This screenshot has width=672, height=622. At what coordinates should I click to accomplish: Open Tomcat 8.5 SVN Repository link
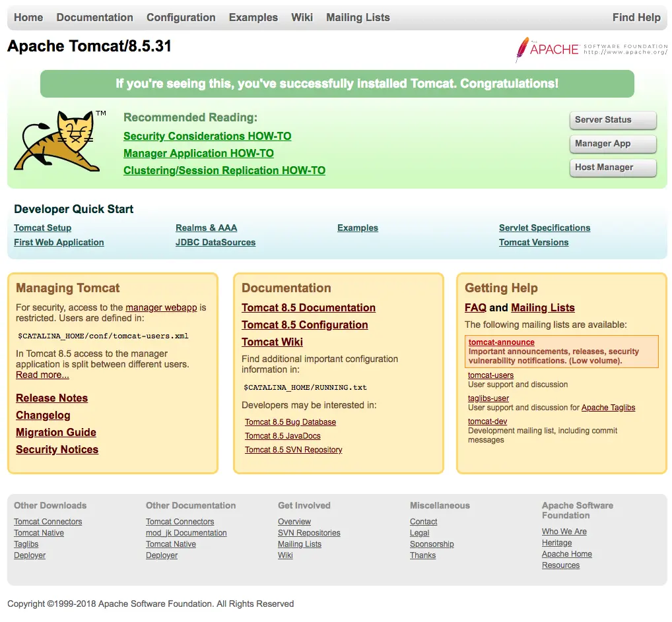click(293, 450)
